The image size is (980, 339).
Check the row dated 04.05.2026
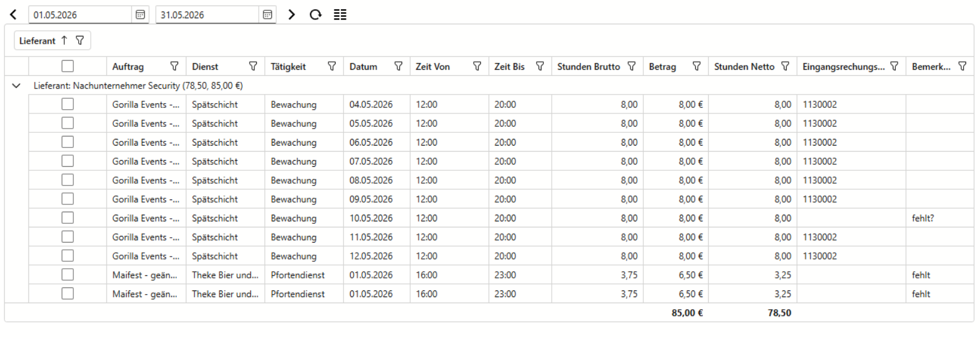pyautogui.click(x=68, y=104)
